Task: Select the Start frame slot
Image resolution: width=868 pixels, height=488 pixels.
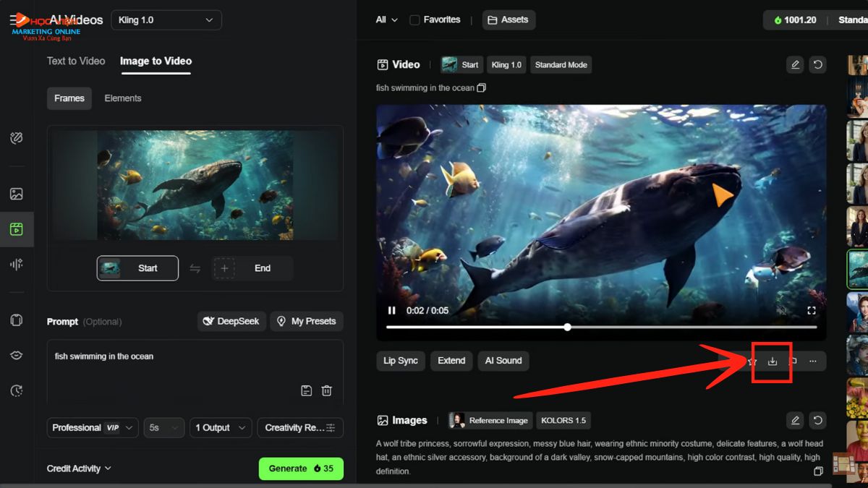Action: [137, 268]
